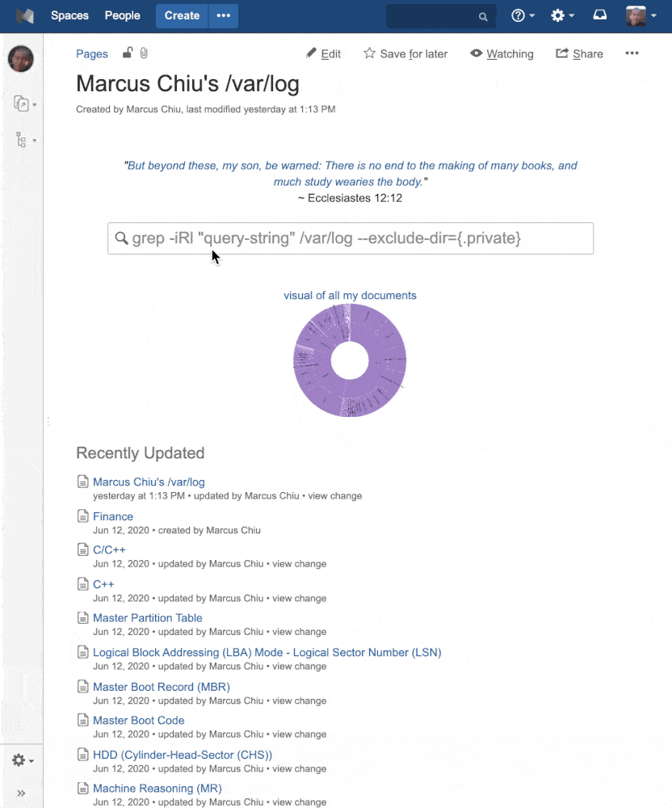Click the grep query-string search field

pos(351,238)
